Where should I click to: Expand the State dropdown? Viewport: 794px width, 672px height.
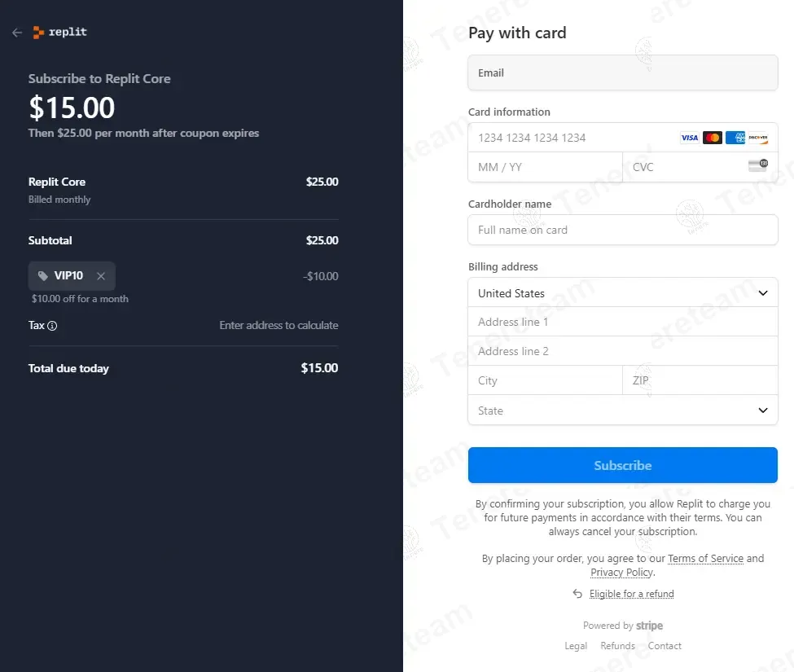point(622,411)
